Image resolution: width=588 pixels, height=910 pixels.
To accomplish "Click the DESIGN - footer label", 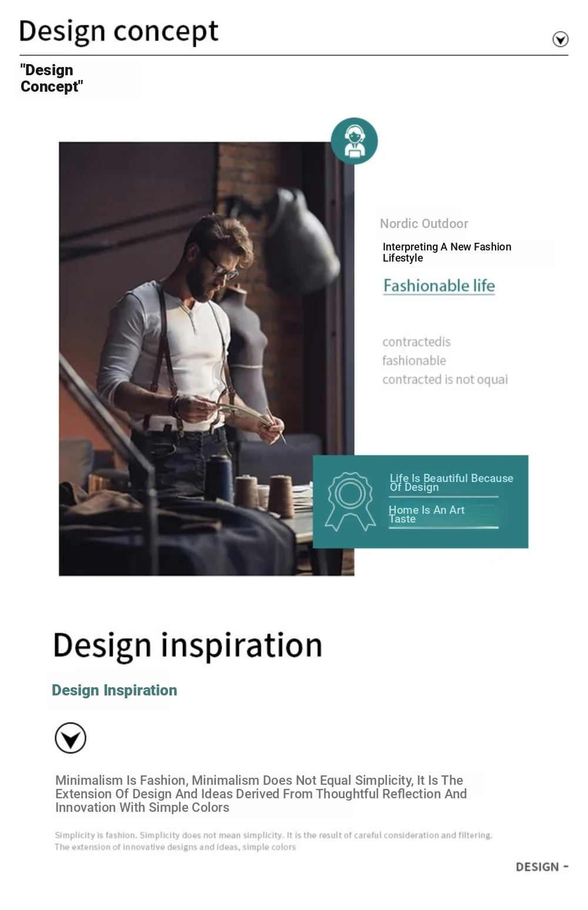I will pyautogui.click(x=542, y=867).
